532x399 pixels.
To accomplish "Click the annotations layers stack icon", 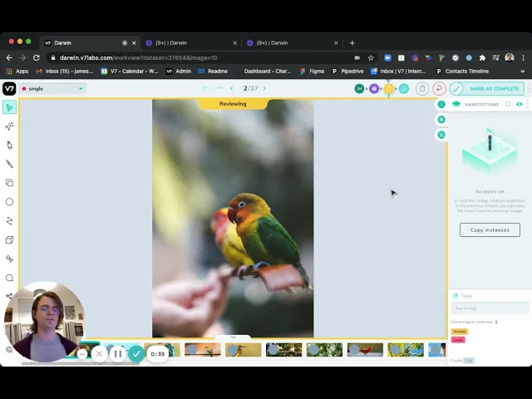I will (x=456, y=104).
